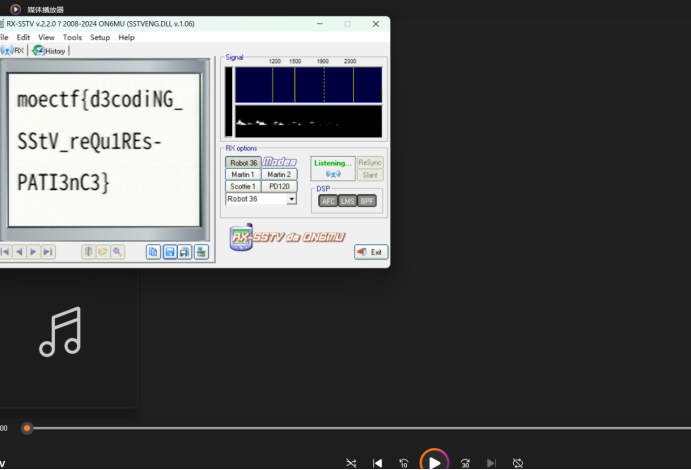Select the Martin 1 mode button
Image resolution: width=691 pixels, height=470 pixels.
243,174
